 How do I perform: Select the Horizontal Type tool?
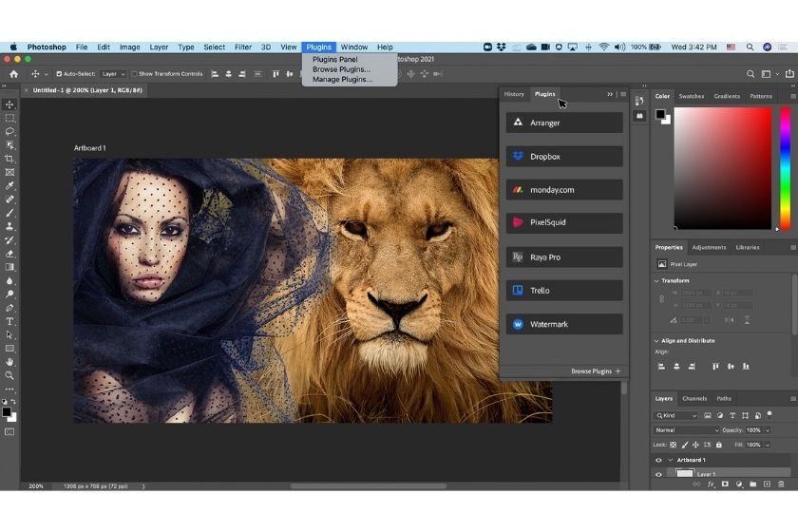10,321
